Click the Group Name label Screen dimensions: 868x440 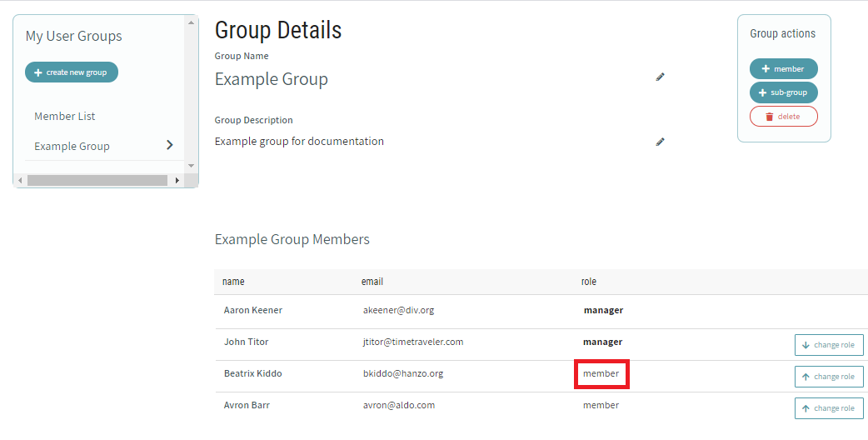242,56
